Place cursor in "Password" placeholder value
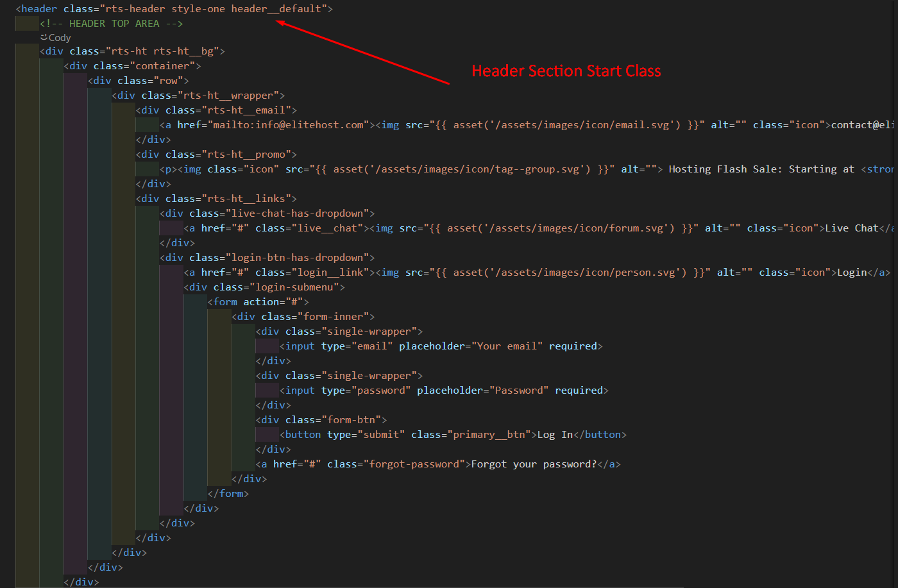Viewport: 898px width, 588px height. (518, 391)
